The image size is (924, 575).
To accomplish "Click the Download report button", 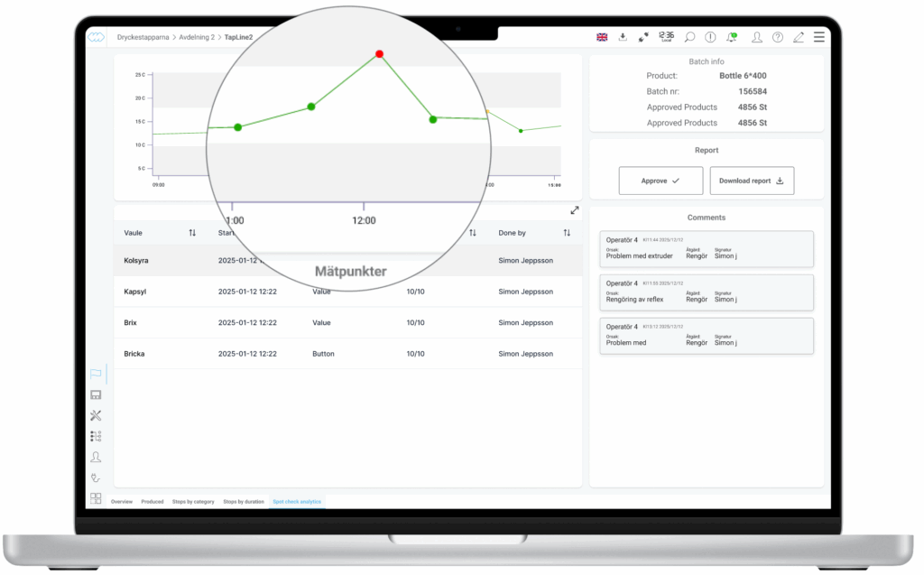I will point(751,181).
